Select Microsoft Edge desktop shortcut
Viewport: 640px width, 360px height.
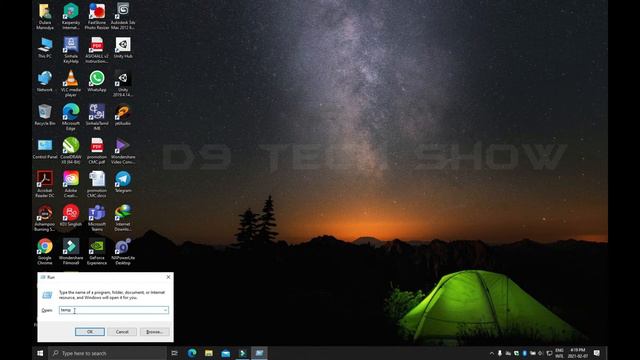click(71, 117)
